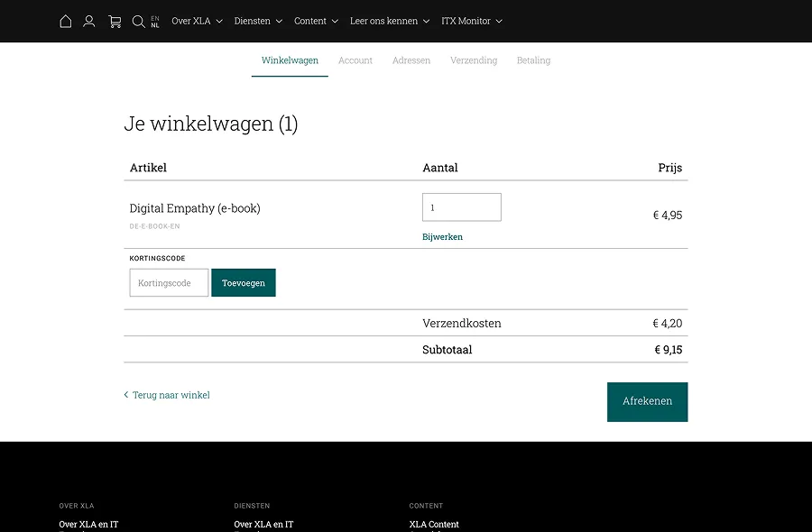Click Terug naar winkel link

[x=167, y=395]
